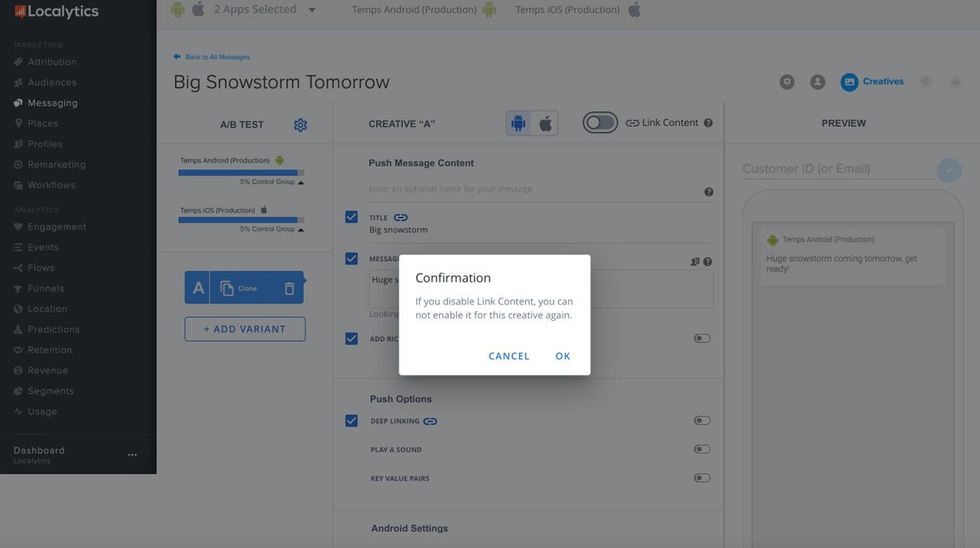Uncheck the Title checkbox
980x548 pixels.
pos(351,217)
